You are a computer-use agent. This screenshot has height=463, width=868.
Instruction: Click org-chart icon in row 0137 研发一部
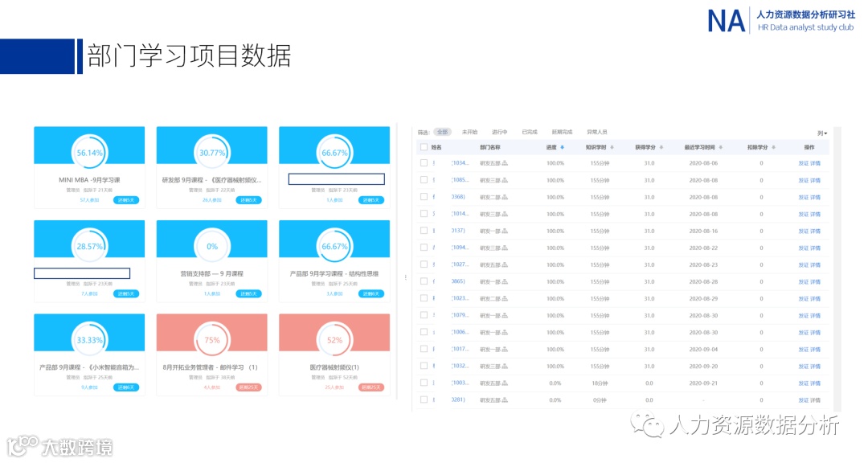click(x=505, y=231)
